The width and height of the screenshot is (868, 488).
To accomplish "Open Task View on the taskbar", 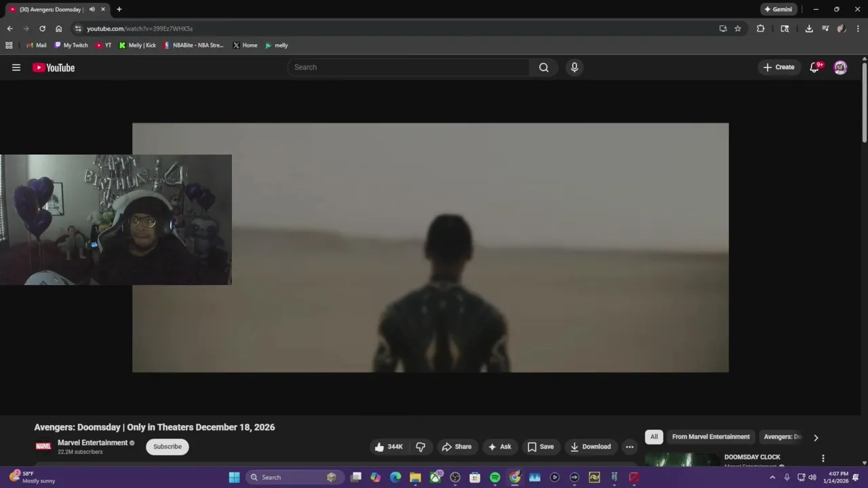I will pos(356,477).
